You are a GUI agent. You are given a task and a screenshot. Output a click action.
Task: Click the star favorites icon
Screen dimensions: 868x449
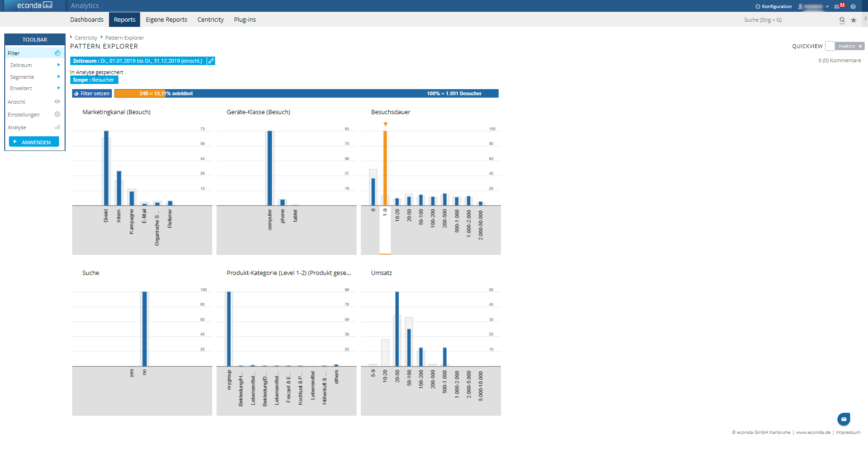click(x=853, y=20)
